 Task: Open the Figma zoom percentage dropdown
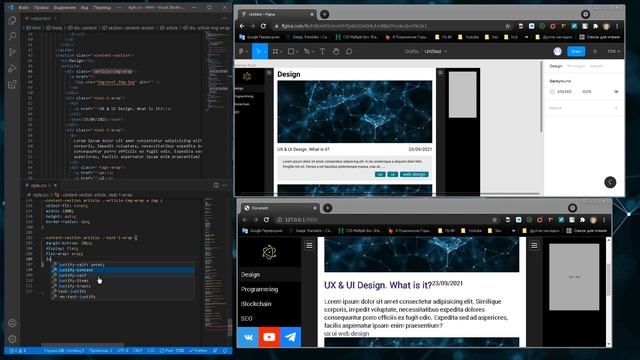(613, 51)
